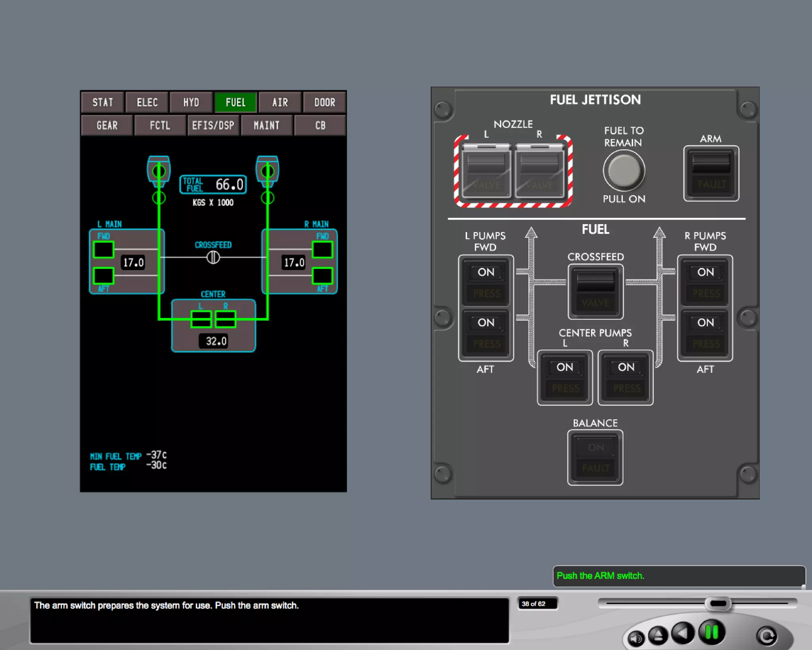Pull the FUEL TO REMAIN knob

pos(624,171)
